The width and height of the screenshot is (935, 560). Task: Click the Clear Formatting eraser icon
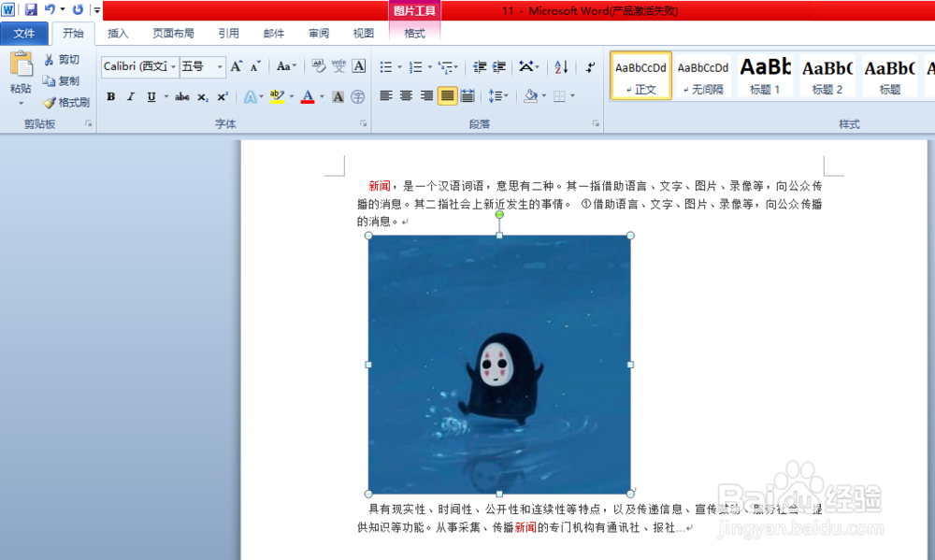(x=319, y=66)
